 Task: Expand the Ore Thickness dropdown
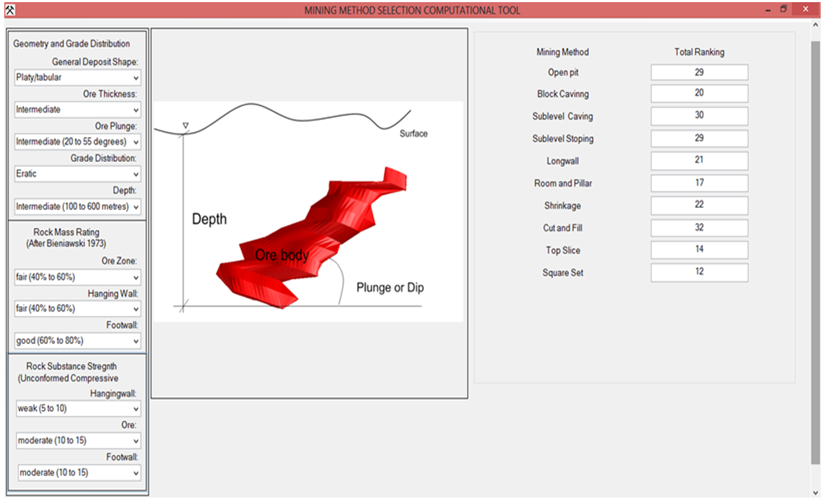[77, 110]
